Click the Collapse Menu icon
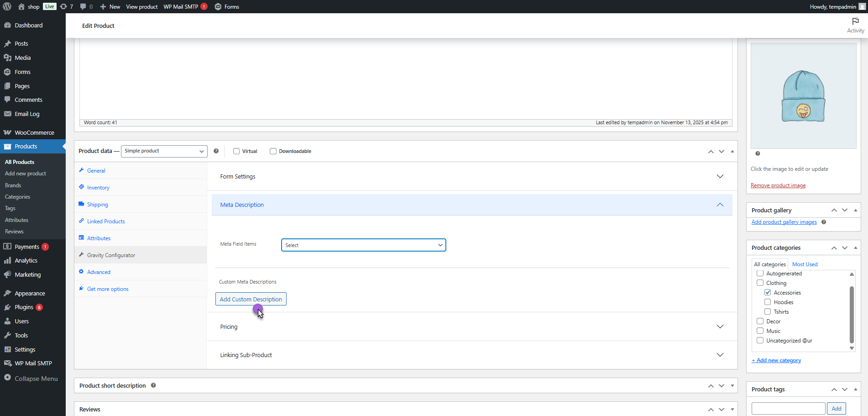 (x=7, y=378)
